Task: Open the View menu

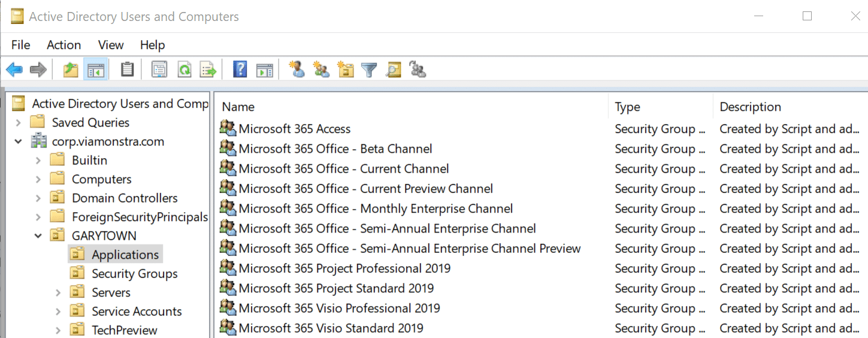Action: (x=111, y=45)
